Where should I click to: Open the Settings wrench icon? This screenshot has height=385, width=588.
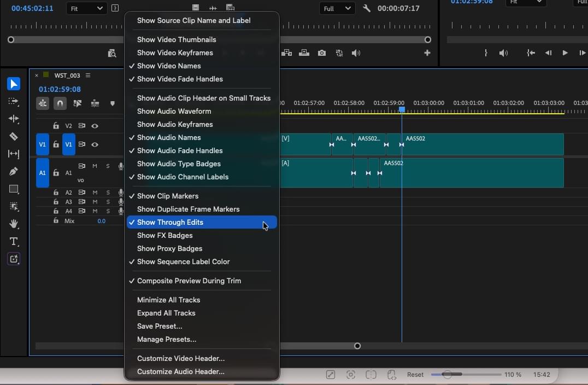point(367,8)
